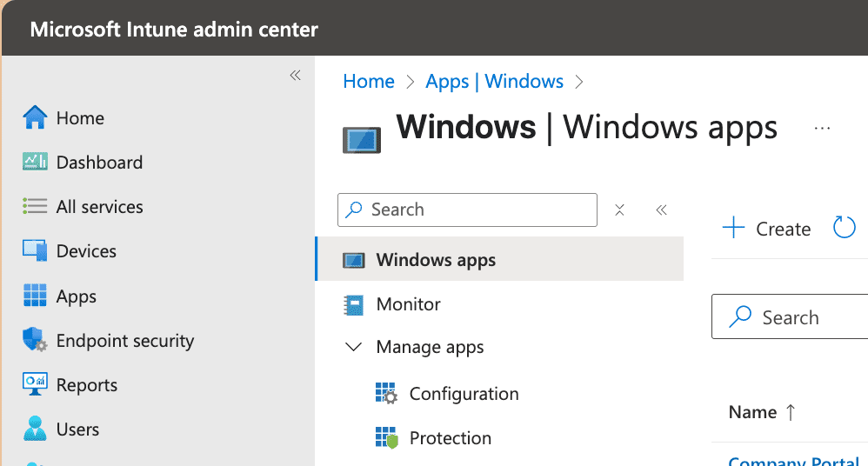The width and height of the screenshot is (868, 466).
Task: Collapse the left navigation sidebar
Action: pos(295,76)
